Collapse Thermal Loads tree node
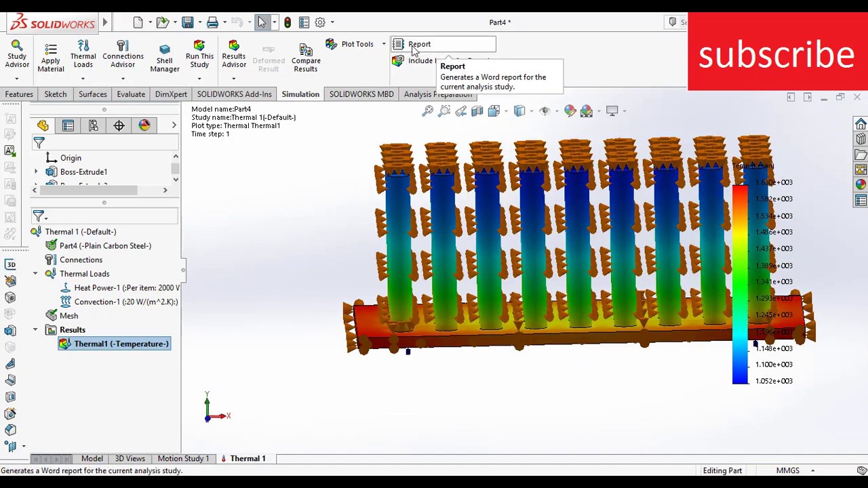Viewport: 868px width, 488px height. tap(35, 274)
